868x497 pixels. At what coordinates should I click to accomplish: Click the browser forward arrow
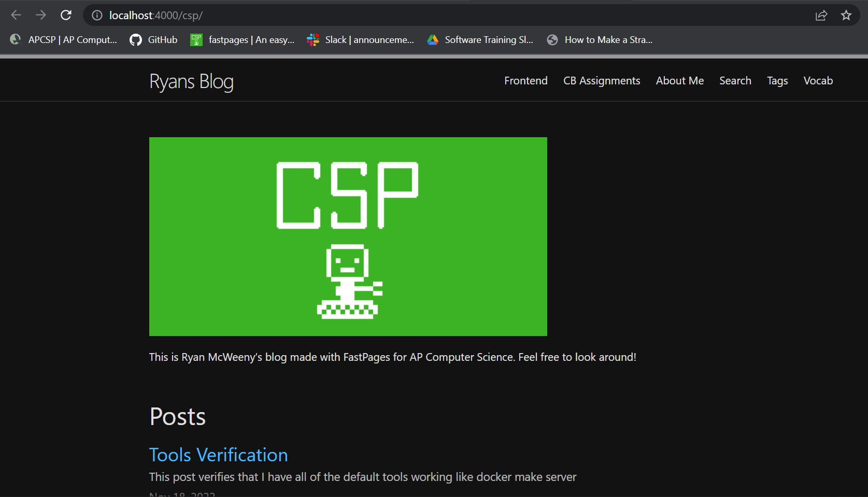pos(41,15)
